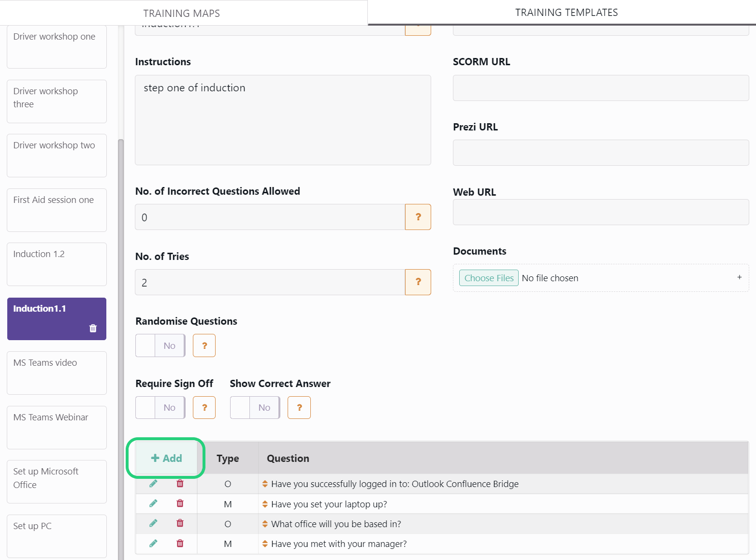Image resolution: width=756 pixels, height=560 pixels.
Task: Edit the 'What office will you be based in?' question
Action: pyautogui.click(x=153, y=523)
